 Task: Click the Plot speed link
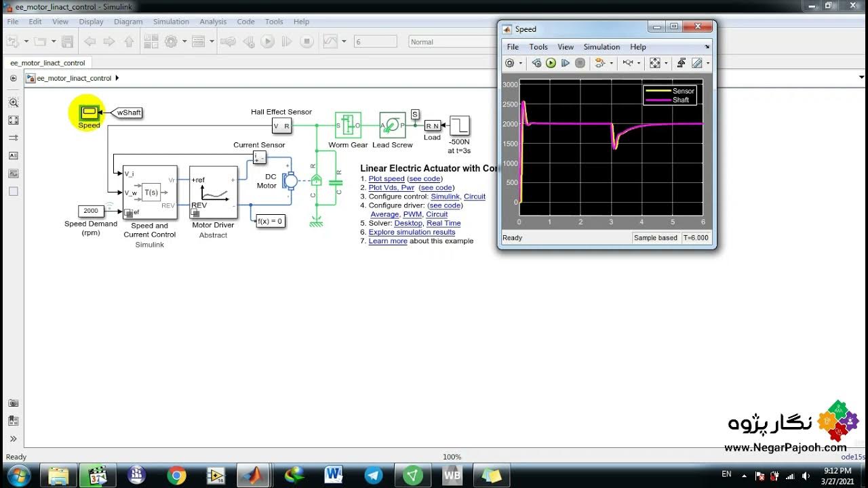pos(387,179)
